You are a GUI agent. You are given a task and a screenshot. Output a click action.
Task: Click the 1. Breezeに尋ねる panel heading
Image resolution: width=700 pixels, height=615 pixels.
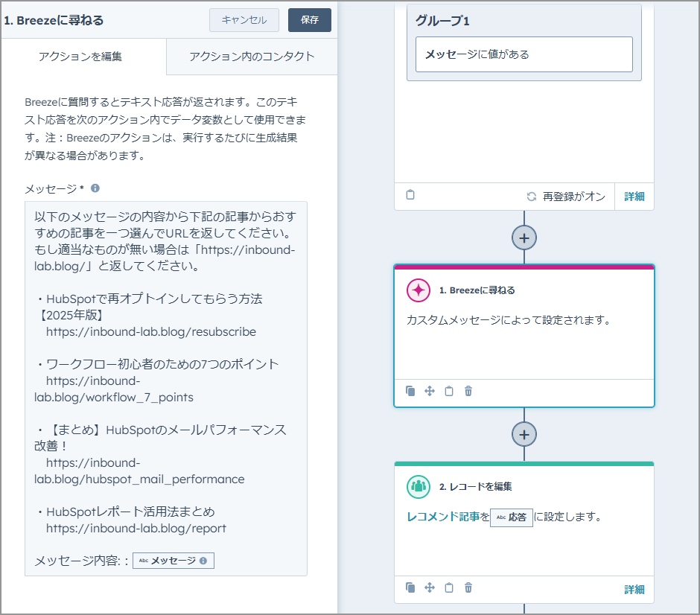54,20
